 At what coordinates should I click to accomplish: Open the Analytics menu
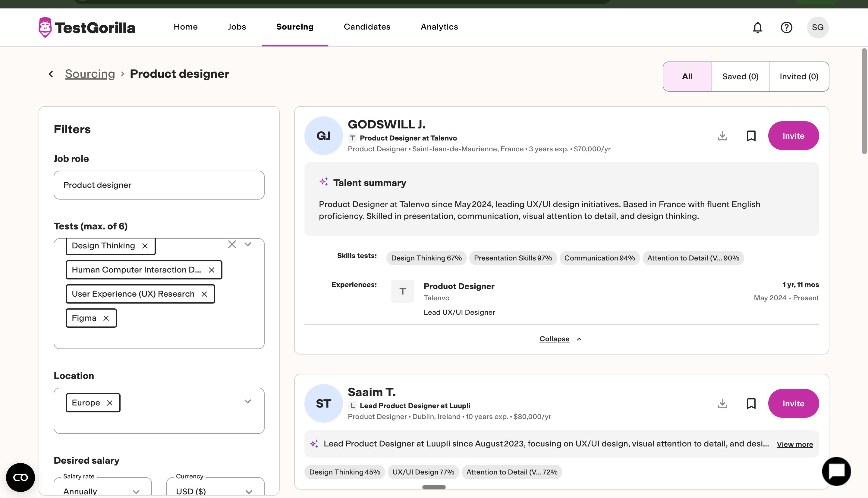[439, 27]
